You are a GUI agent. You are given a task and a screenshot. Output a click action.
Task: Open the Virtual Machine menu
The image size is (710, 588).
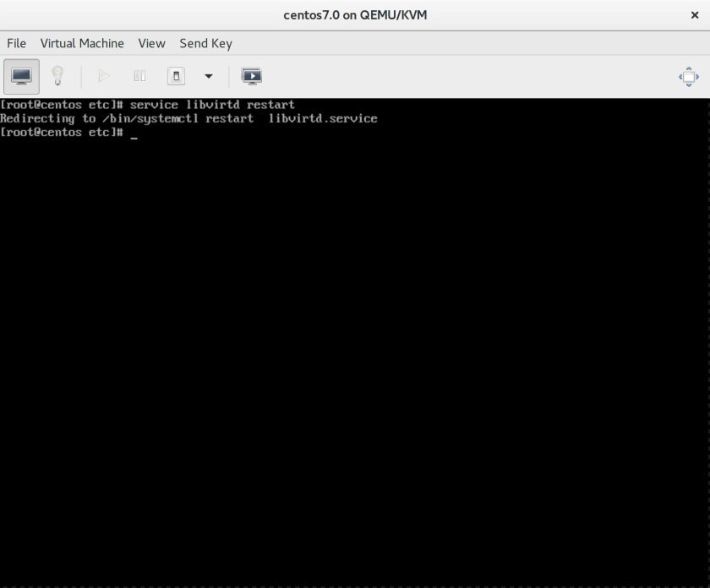82,43
